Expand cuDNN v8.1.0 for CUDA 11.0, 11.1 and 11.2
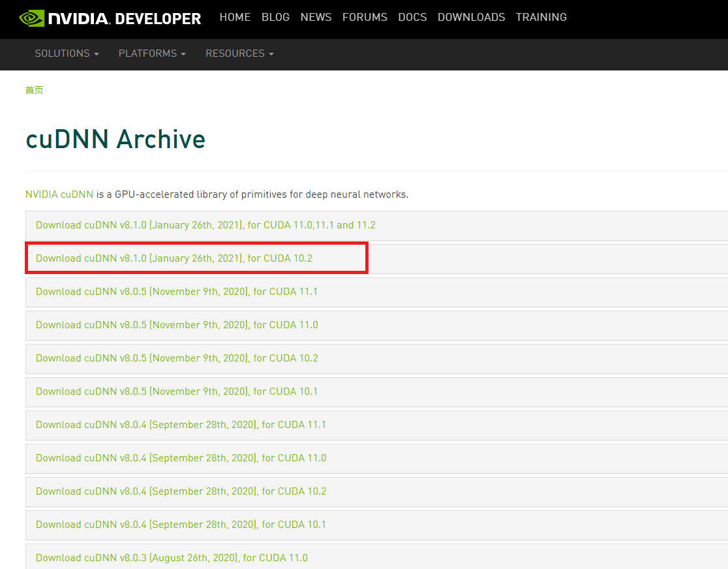Viewport: 728px width, 569px height. [x=205, y=225]
